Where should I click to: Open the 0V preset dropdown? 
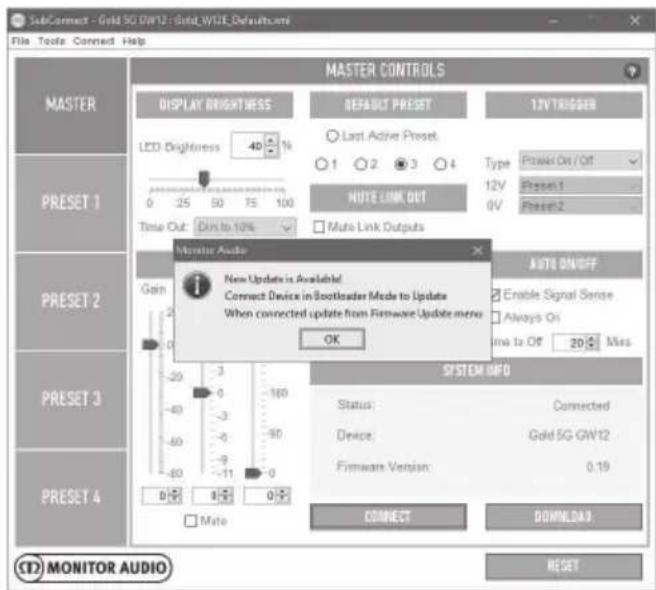(x=580, y=206)
